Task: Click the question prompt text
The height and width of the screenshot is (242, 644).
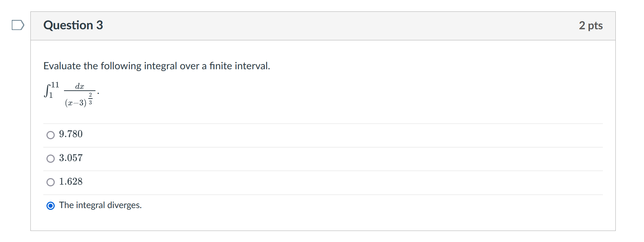Action: pos(157,66)
